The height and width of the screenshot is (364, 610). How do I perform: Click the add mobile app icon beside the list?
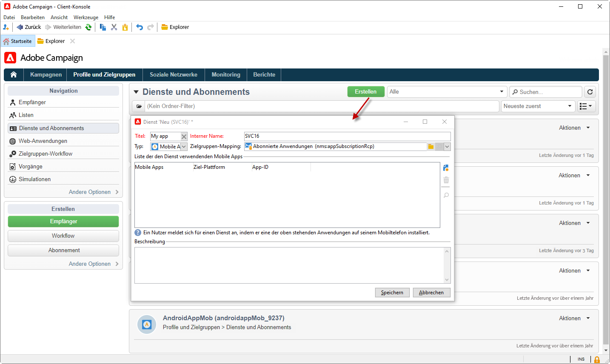click(x=446, y=168)
